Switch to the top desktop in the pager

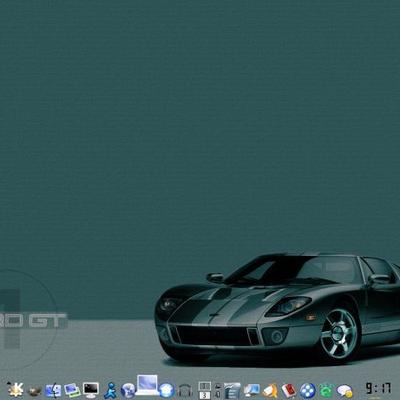coord(205,386)
